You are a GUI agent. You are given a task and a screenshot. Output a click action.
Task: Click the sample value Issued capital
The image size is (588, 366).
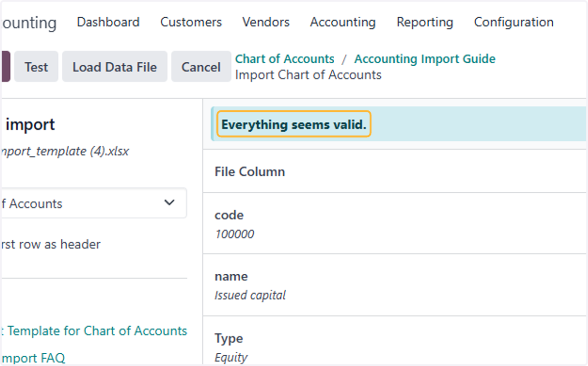coord(250,295)
